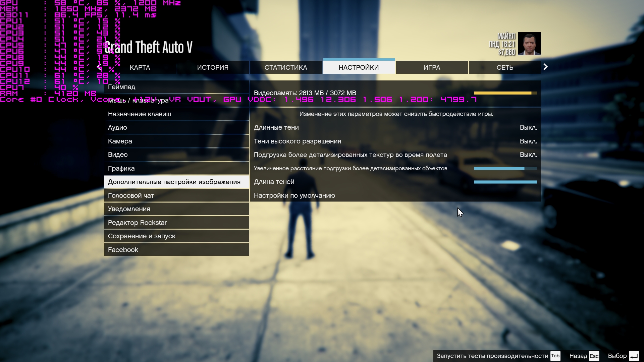This screenshot has height=362, width=644.
Task: Open the ИГРА tab
Action: pos(432,67)
